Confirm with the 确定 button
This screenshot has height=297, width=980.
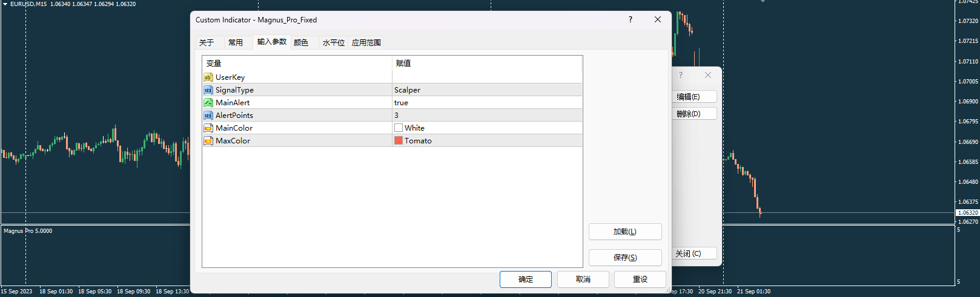pyautogui.click(x=525, y=279)
